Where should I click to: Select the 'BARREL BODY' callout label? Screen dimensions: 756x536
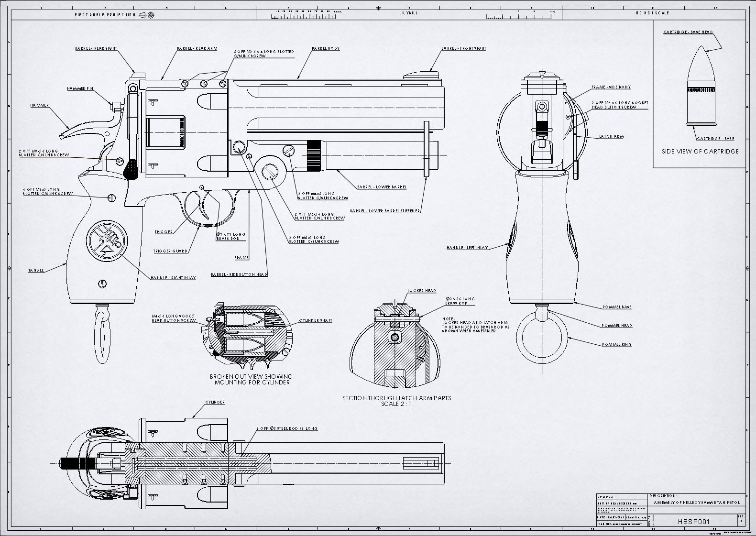coord(326,48)
